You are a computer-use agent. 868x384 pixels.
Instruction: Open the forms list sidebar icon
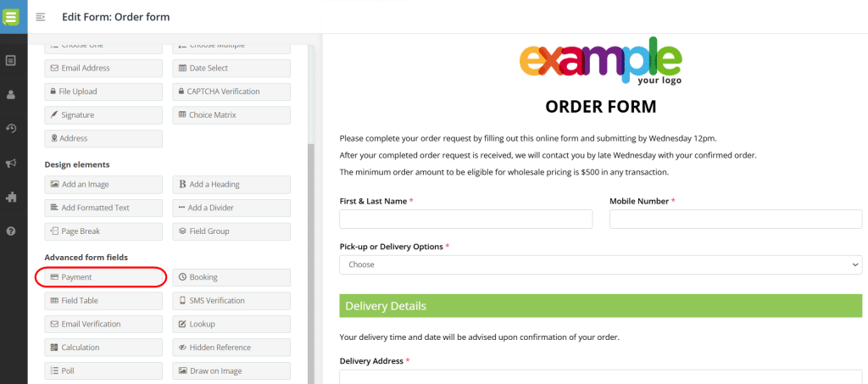click(11, 60)
